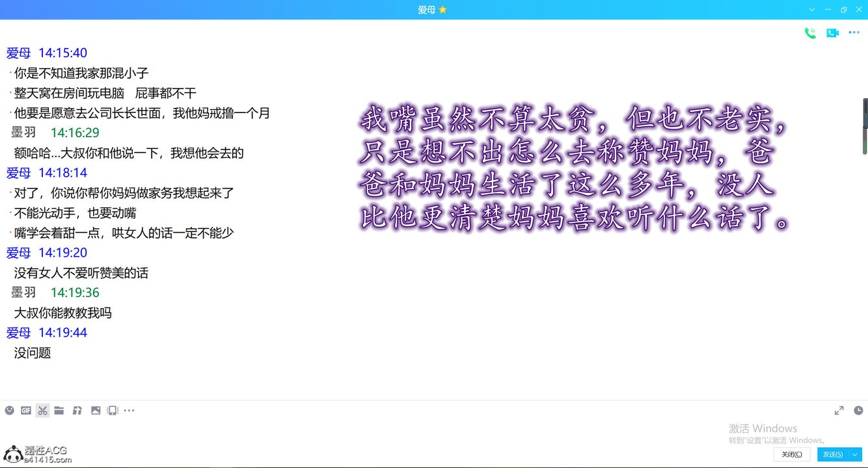
Task: Open title bar dropdown chevron menu
Action: tap(812, 10)
